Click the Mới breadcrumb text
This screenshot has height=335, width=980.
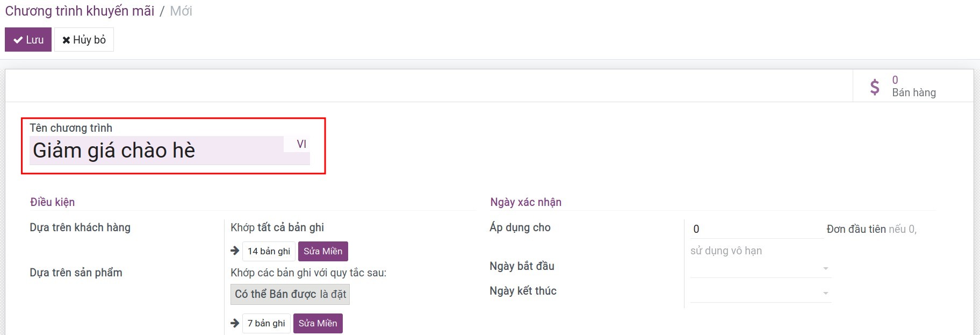pos(181,11)
